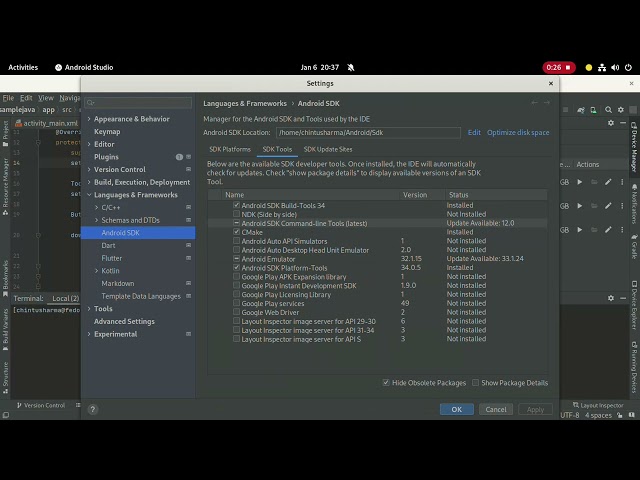Open the Layout Inspector in status bar
Viewport: 640px width, 480px height.
tap(598, 405)
